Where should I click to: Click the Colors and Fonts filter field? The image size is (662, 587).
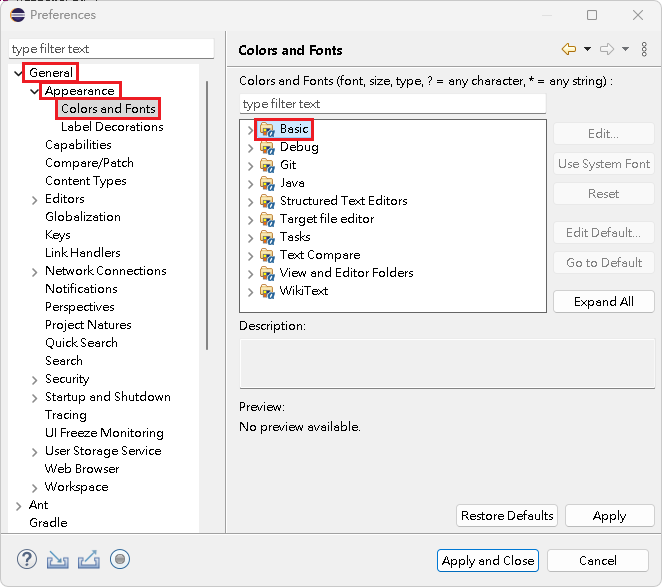pos(392,104)
